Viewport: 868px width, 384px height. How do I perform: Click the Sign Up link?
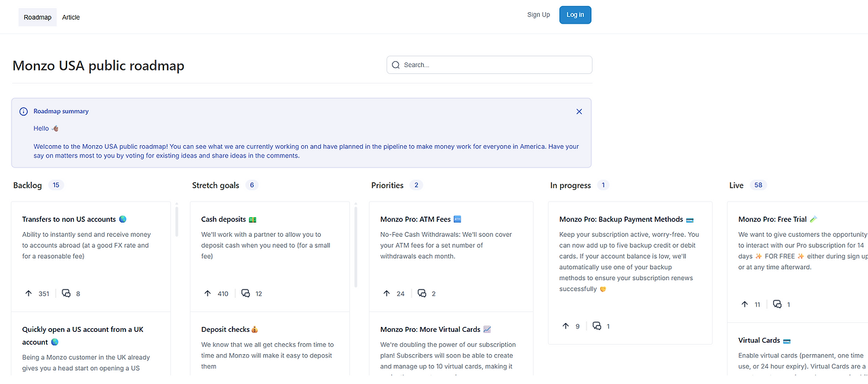(x=538, y=15)
